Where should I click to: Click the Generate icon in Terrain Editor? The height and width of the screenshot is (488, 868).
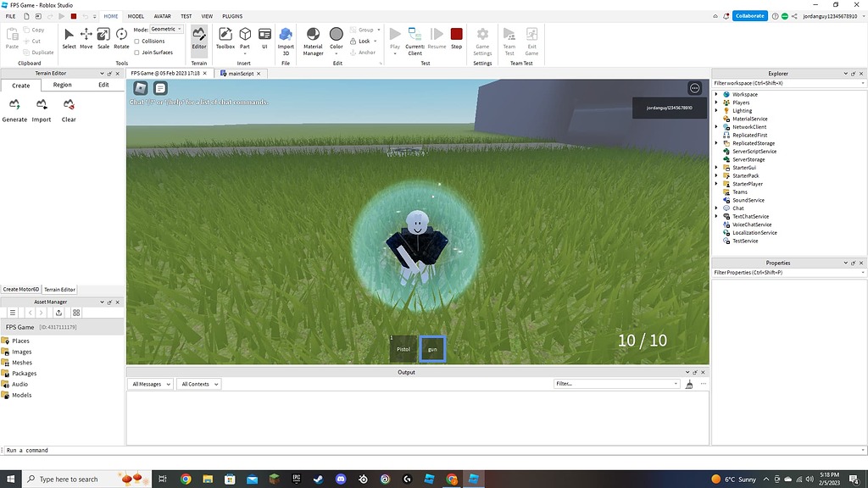(x=14, y=106)
